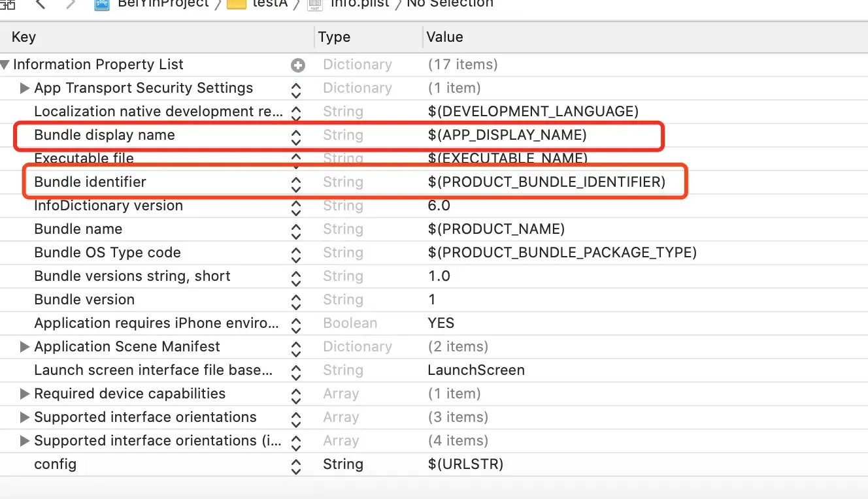The image size is (868, 499).
Task: Collapse Information Property List
Action: pos(5,65)
